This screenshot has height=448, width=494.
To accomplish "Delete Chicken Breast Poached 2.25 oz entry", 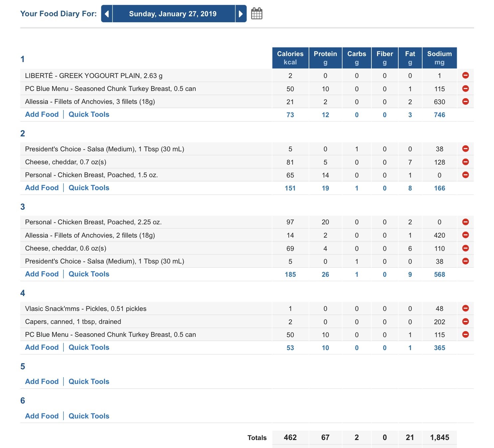I will coord(465,222).
